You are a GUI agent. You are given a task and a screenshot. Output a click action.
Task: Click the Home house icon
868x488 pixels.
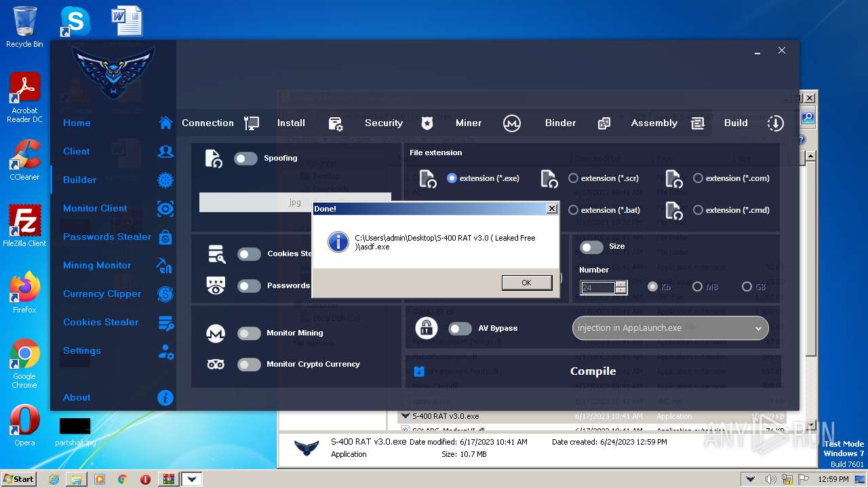coord(165,123)
